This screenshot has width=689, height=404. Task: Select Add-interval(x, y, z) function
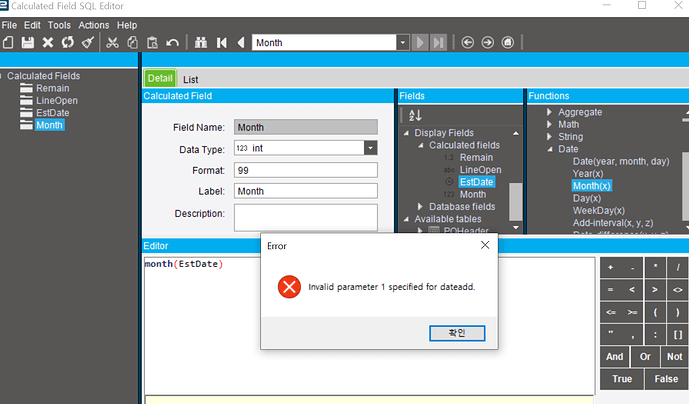coord(613,223)
